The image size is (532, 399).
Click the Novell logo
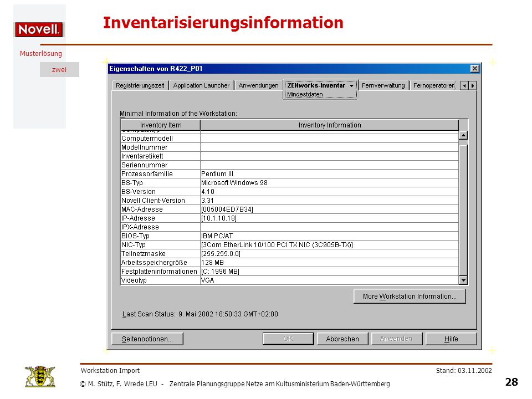click(x=39, y=29)
